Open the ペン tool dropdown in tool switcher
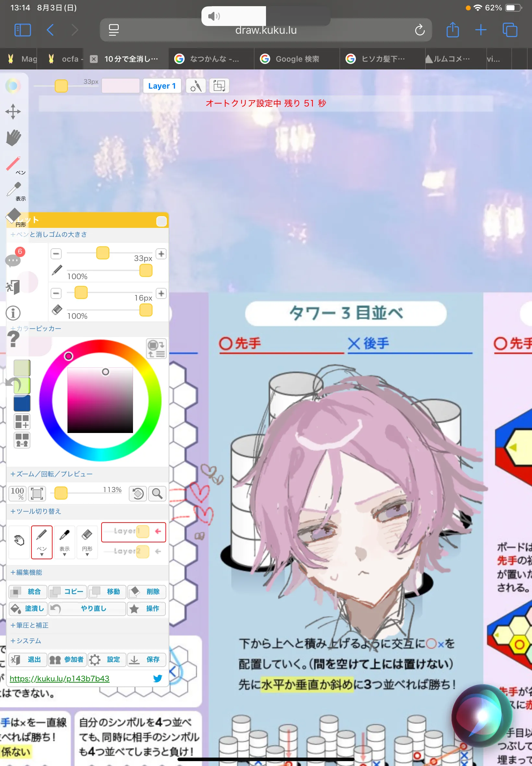 click(42, 542)
